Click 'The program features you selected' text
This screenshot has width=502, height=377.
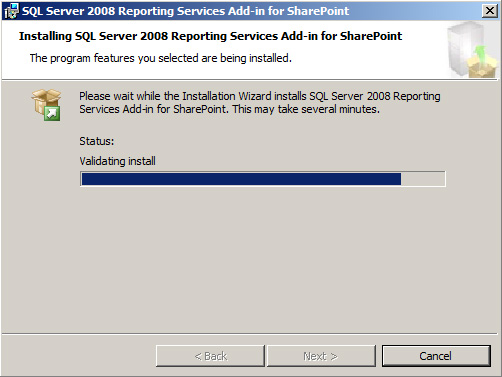tap(161, 58)
